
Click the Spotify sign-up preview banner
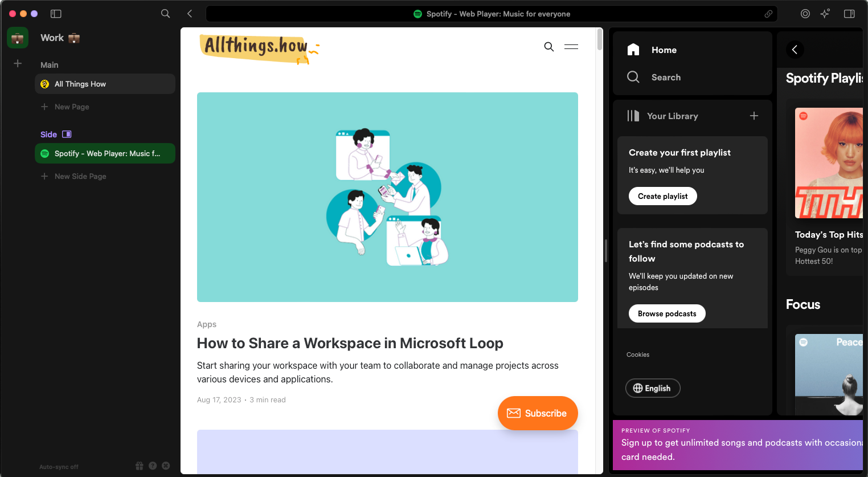[x=738, y=445]
